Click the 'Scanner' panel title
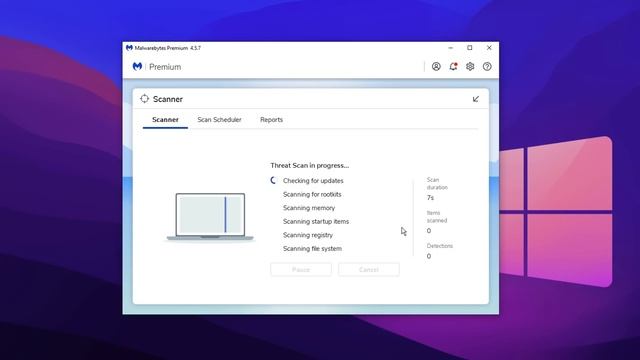 click(168, 99)
